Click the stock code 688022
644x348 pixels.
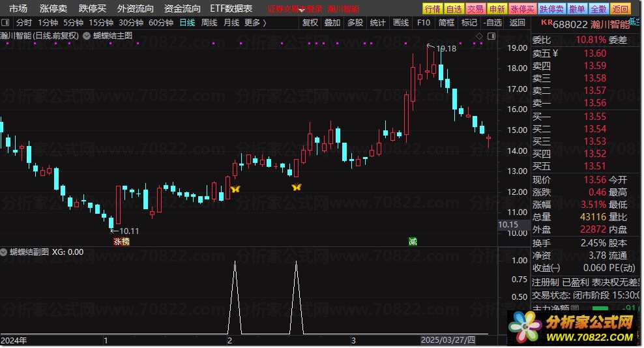(x=570, y=25)
